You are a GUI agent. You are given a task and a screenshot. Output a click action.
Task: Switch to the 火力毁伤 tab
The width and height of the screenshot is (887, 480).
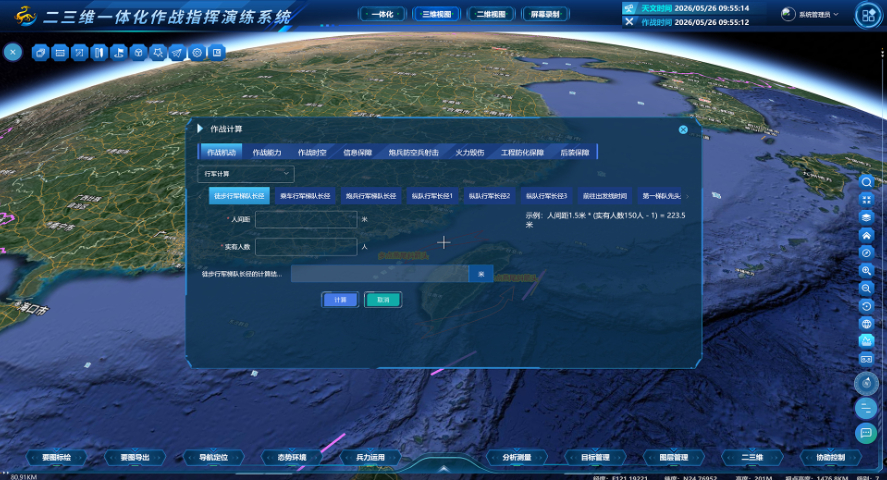(x=470, y=152)
